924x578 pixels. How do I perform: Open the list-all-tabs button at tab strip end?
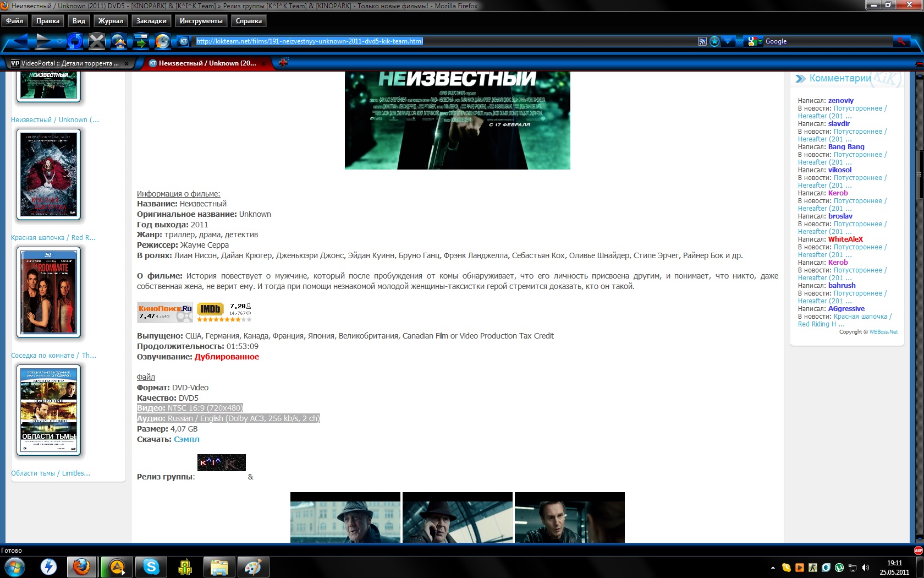pos(919,63)
